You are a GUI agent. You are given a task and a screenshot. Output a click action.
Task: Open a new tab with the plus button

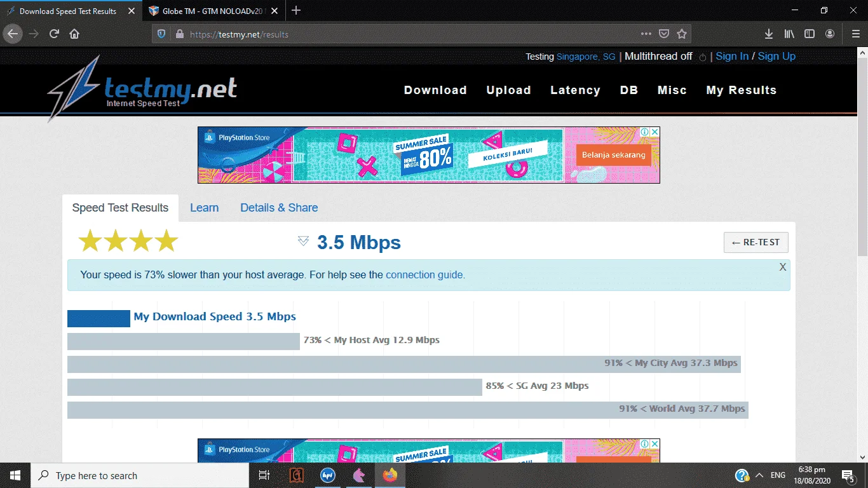pyautogui.click(x=296, y=11)
